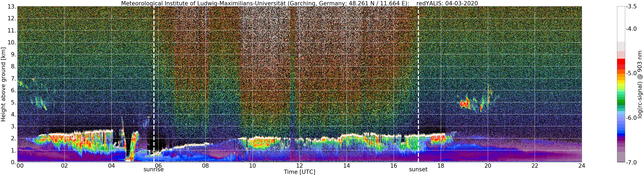Click the y-axis tick label "9."
The width and height of the screenshot is (644, 176).
click(x=13, y=54)
